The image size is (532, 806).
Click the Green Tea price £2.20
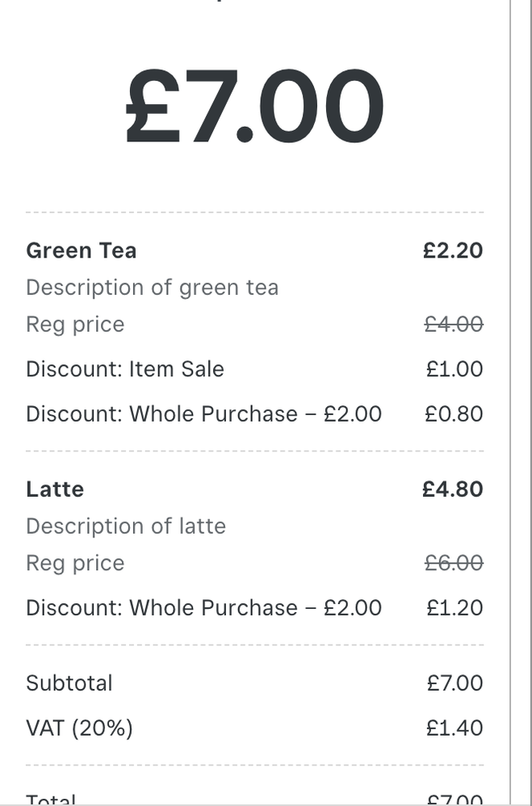pyautogui.click(x=453, y=250)
